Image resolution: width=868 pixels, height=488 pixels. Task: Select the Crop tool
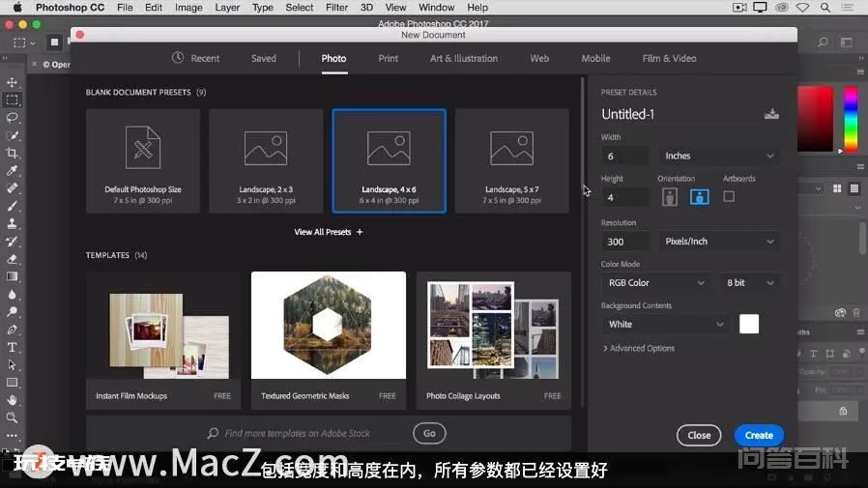point(12,154)
